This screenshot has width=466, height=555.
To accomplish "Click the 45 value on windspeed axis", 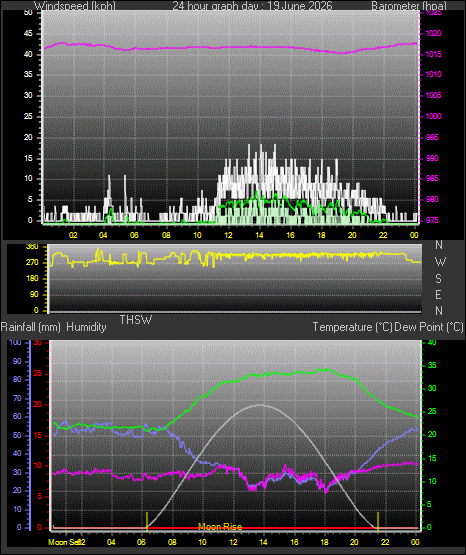I will point(28,34).
